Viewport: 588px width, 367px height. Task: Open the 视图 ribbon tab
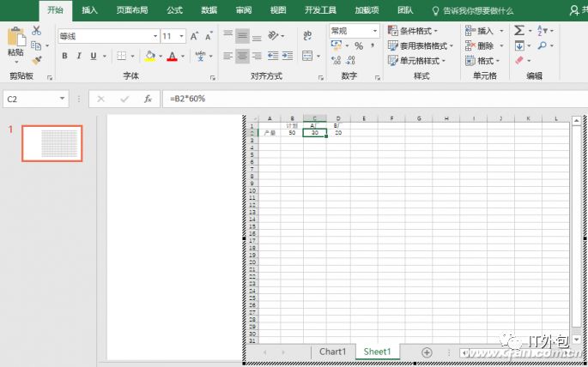coord(278,10)
